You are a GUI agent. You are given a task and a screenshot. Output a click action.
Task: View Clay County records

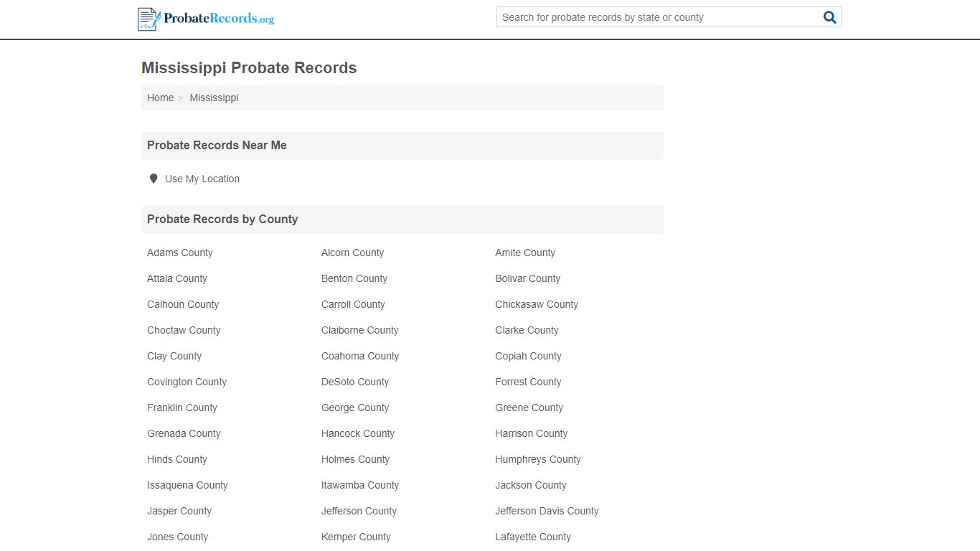pos(174,356)
